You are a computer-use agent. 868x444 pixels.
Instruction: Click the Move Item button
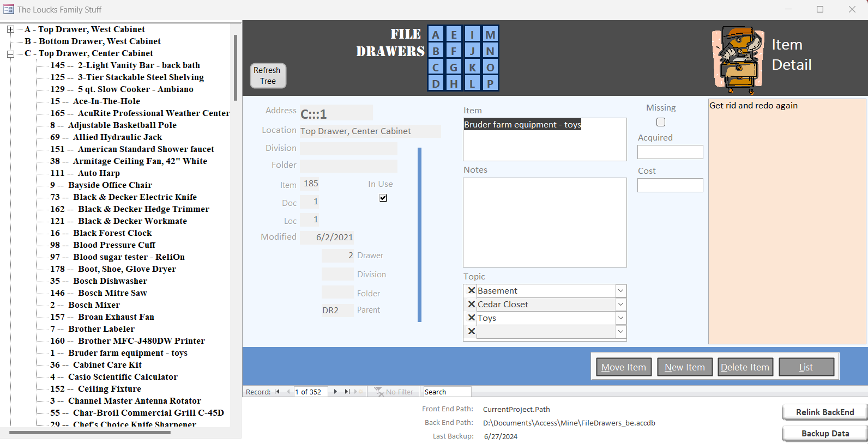[x=624, y=367]
